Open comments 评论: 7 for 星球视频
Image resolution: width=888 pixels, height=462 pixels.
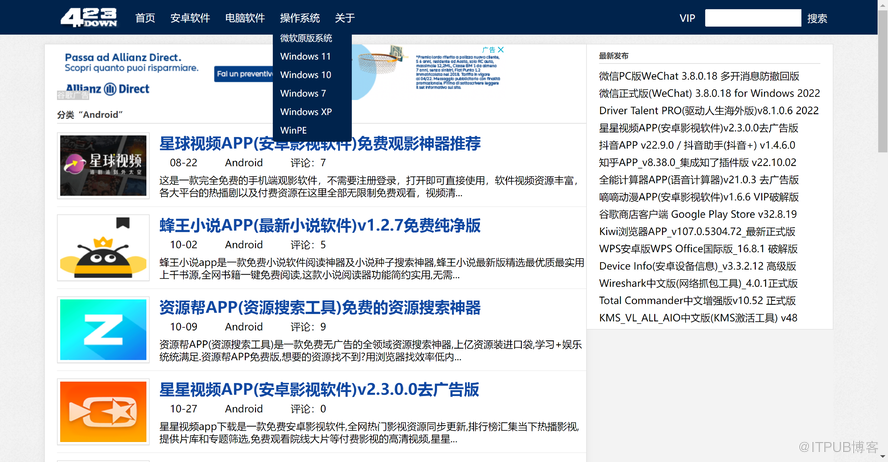(x=308, y=163)
